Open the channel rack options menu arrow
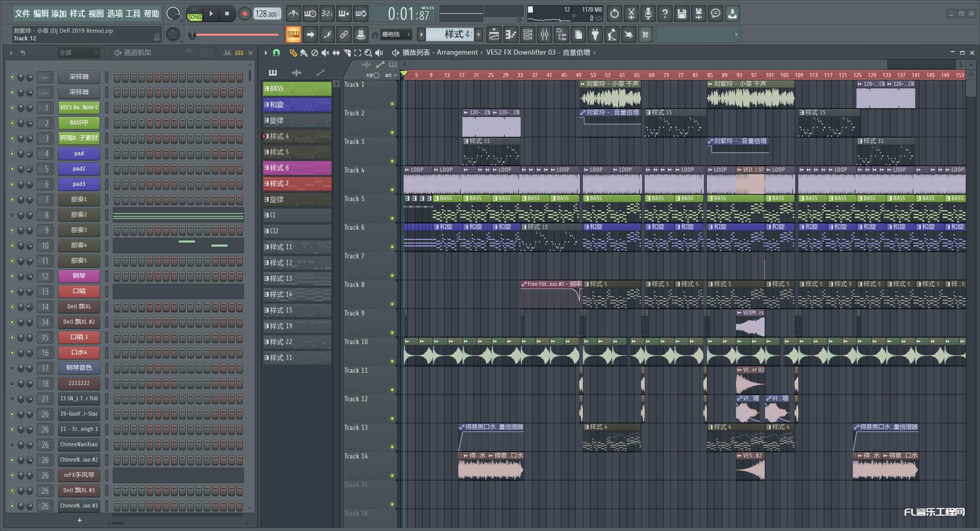980x531 pixels. pyautogui.click(x=11, y=53)
